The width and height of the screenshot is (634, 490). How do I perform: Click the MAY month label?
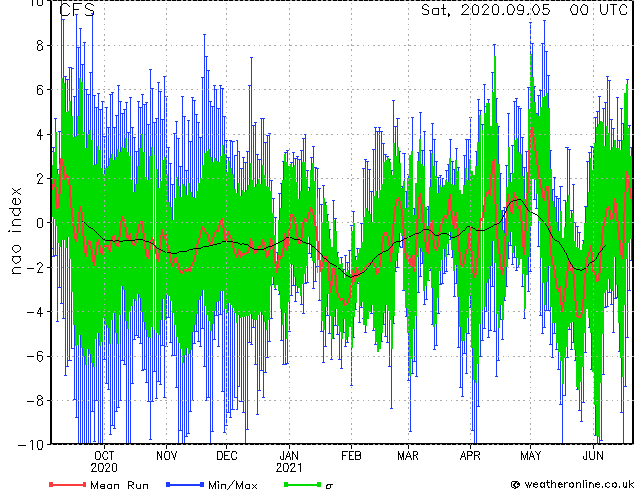(530, 456)
